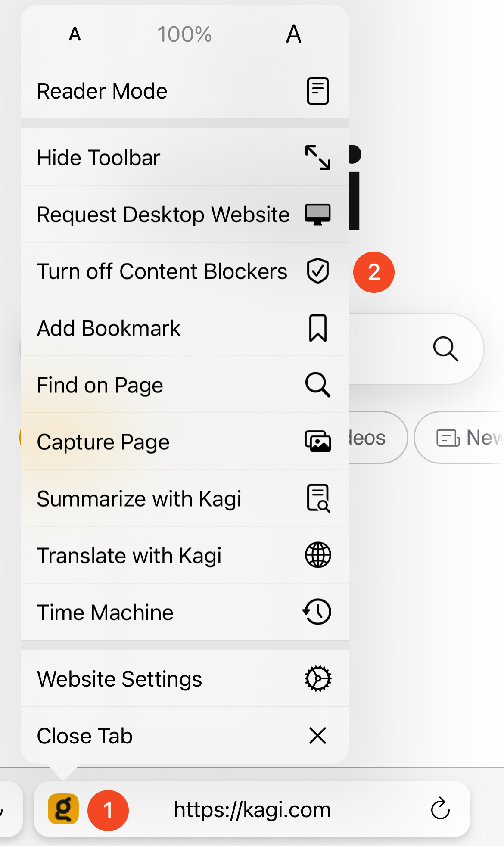Open the News filter chip
This screenshot has height=846, width=504.
click(x=459, y=437)
